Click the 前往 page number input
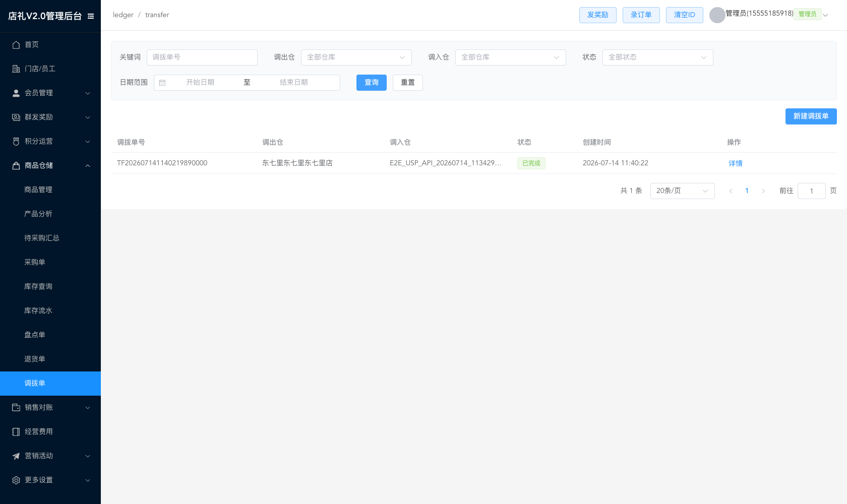The image size is (847, 504). coord(812,191)
